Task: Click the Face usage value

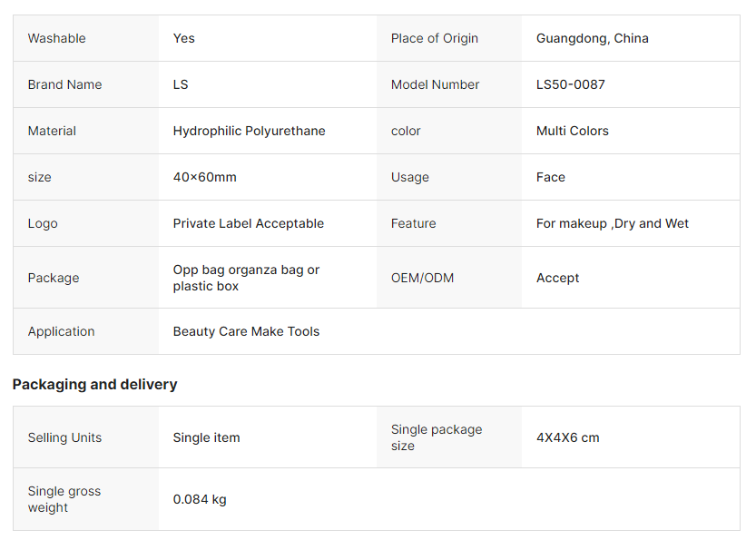Action: 550,177
